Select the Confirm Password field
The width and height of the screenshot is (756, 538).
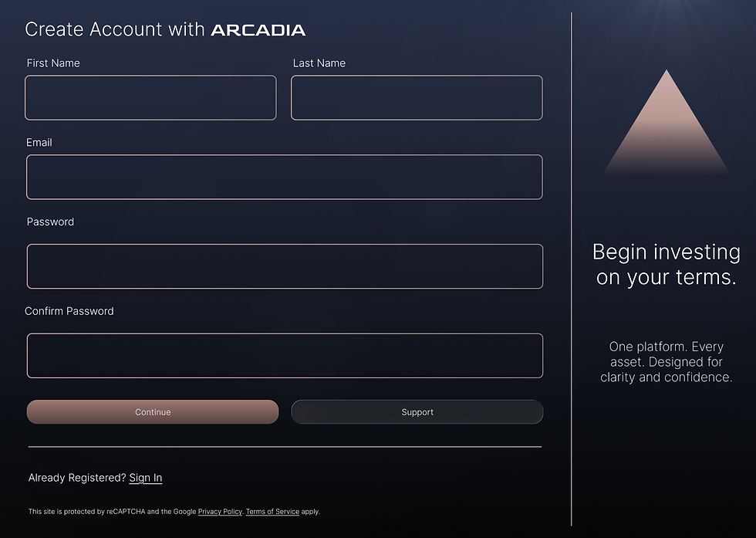pos(284,355)
